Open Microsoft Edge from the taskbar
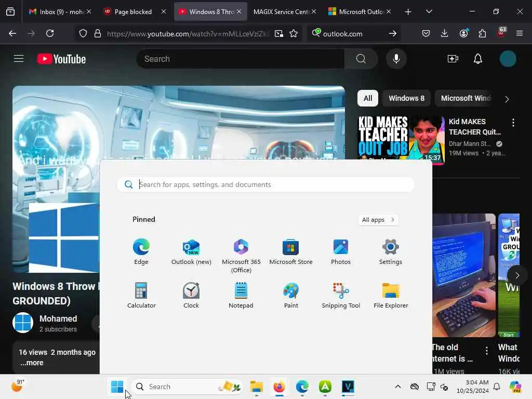The height and width of the screenshot is (399, 532). 302,387
